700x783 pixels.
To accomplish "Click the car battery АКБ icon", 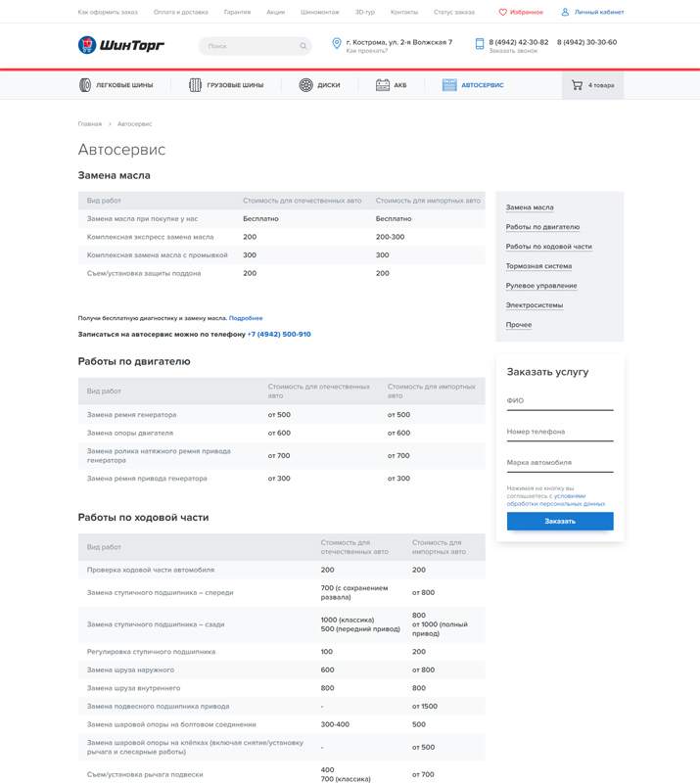I will [x=383, y=85].
